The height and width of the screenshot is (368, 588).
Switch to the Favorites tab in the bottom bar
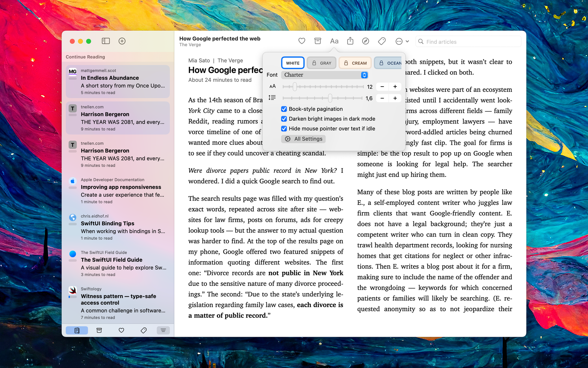click(121, 330)
